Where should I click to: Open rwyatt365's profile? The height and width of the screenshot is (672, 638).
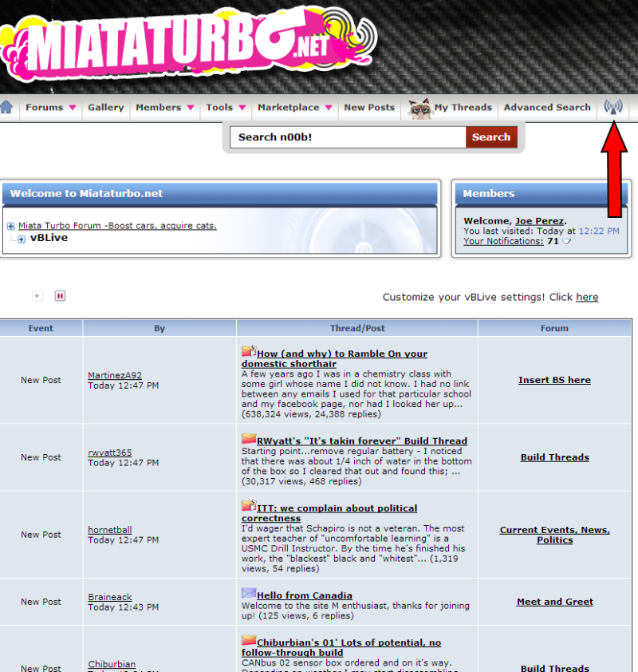(x=109, y=453)
